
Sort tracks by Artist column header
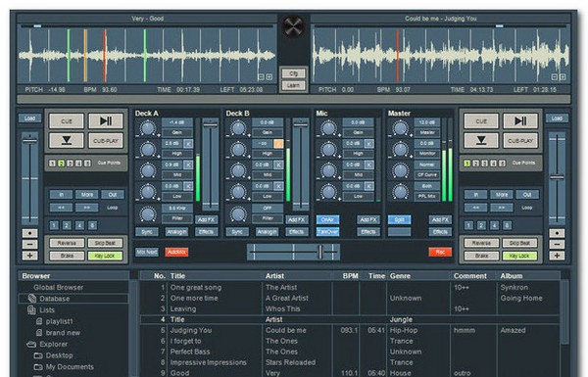pos(274,276)
